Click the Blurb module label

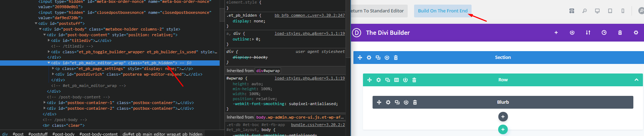(x=503, y=102)
